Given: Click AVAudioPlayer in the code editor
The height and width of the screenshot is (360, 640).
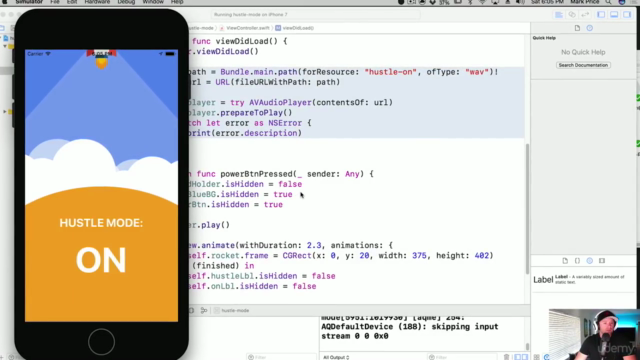Looking at the screenshot, I should [280, 102].
